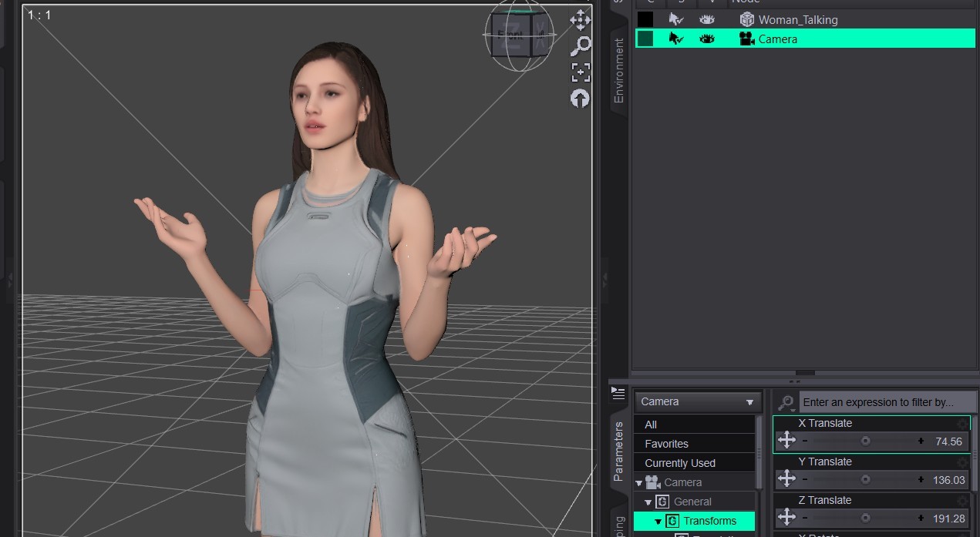
Task: Select the Transforms tree item
Action: (x=694, y=521)
